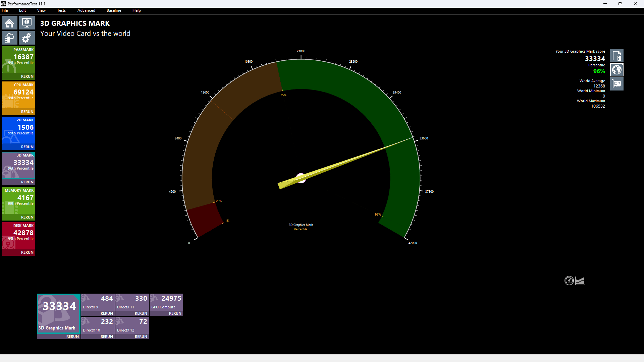644x362 pixels.
Task: Click the 75% percentile marker label
Action: click(x=283, y=95)
